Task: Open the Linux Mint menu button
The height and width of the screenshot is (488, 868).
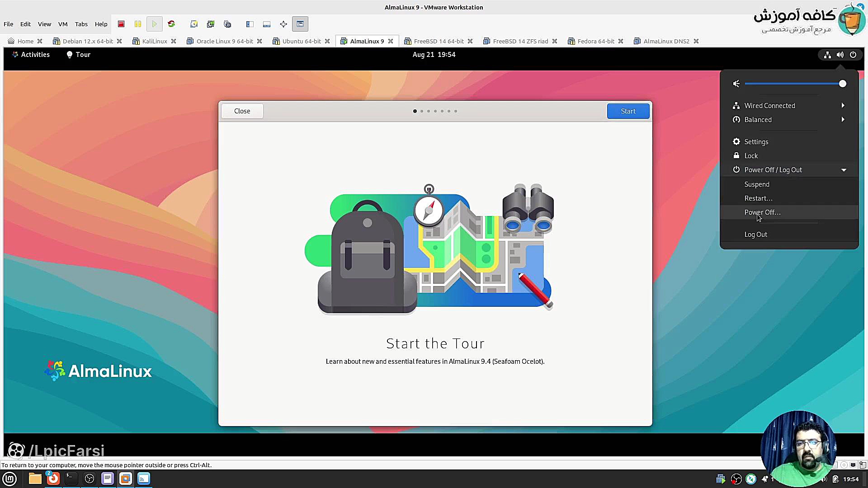Action: (x=9, y=479)
